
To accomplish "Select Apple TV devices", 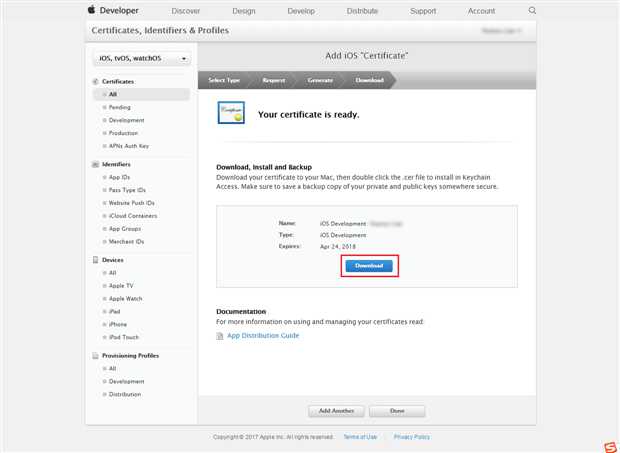I will tap(121, 286).
